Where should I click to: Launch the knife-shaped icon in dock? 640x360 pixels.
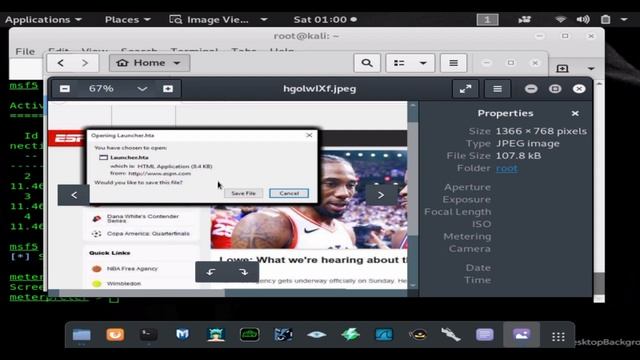coord(451,335)
